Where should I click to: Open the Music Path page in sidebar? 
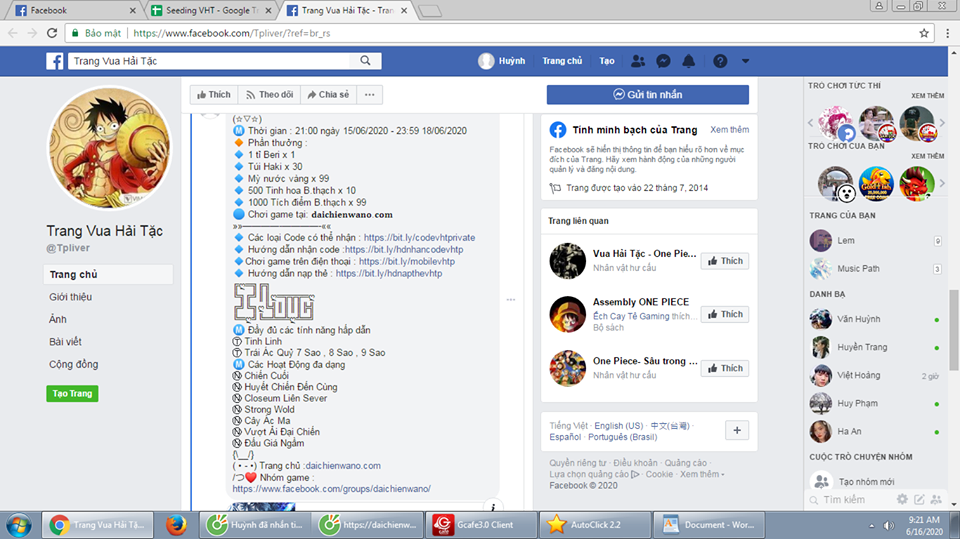click(x=876, y=269)
